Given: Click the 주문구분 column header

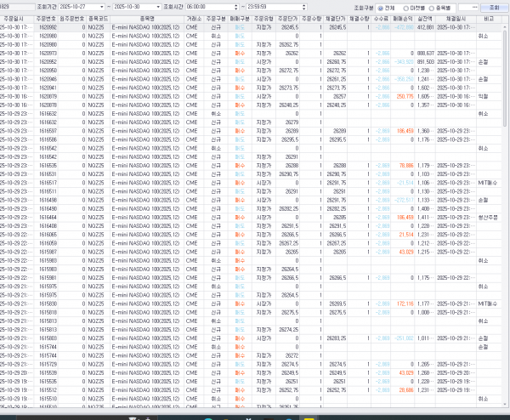Looking at the screenshot, I should [216, 19].
